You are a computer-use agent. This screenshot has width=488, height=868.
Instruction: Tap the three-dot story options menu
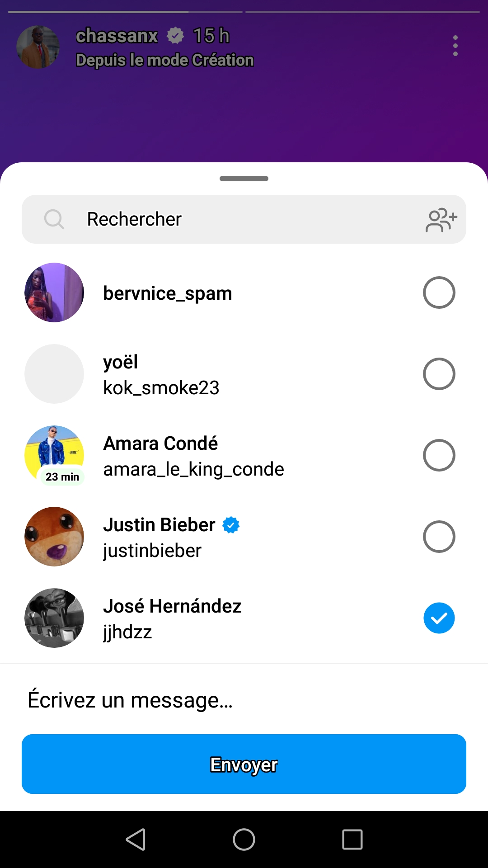point(455,46)
